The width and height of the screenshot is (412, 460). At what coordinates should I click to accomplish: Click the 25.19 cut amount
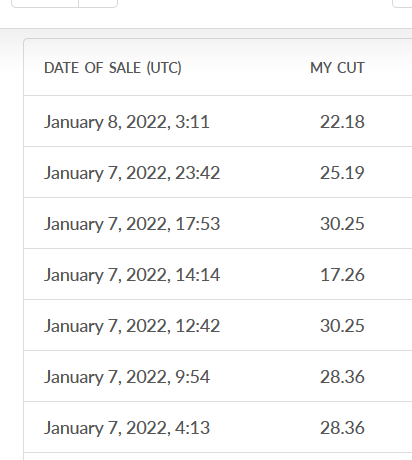pos(342,173)
